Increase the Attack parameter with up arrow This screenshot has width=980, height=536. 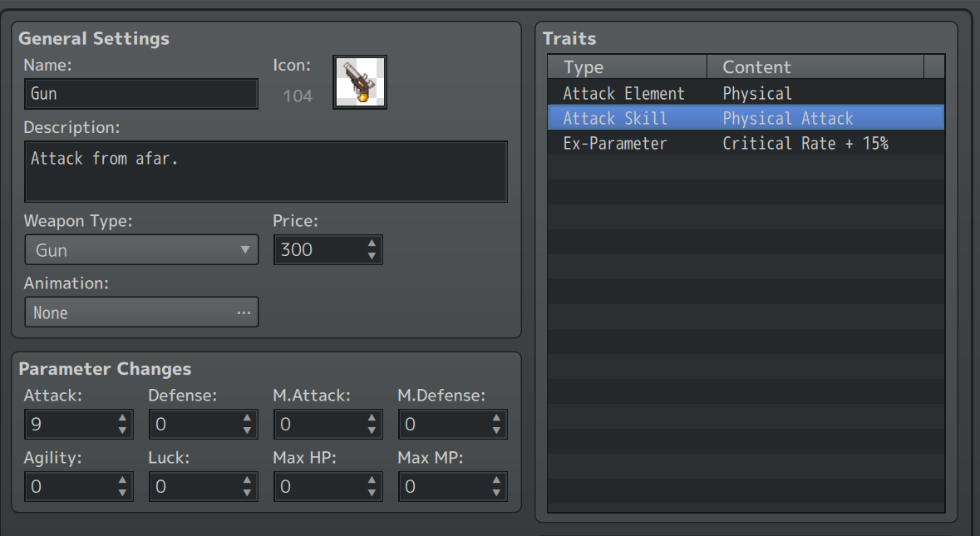122,418
